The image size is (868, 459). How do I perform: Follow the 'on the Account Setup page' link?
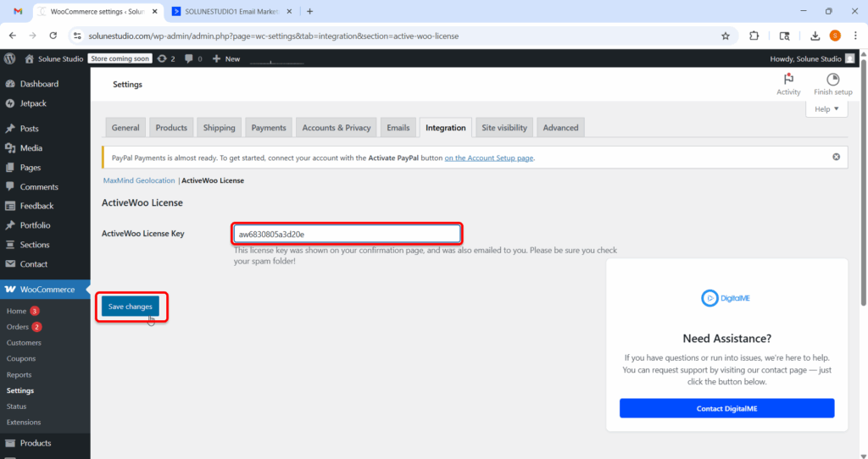click(x=489, y=158)
